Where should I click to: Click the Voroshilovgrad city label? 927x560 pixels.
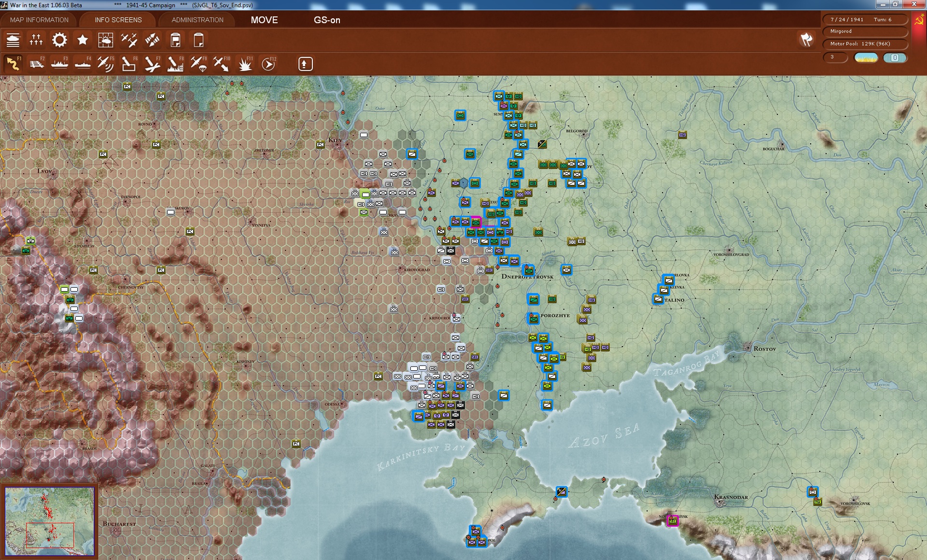[731, 254]
